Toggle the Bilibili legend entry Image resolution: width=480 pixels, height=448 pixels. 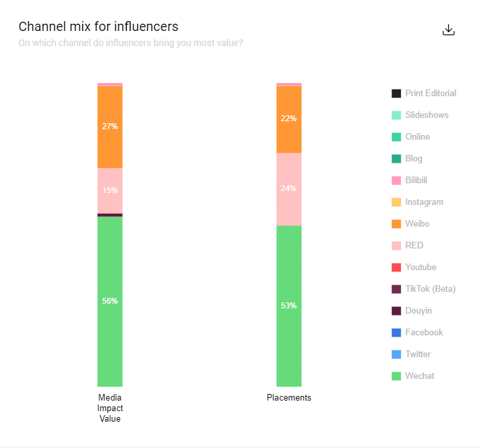420,181
